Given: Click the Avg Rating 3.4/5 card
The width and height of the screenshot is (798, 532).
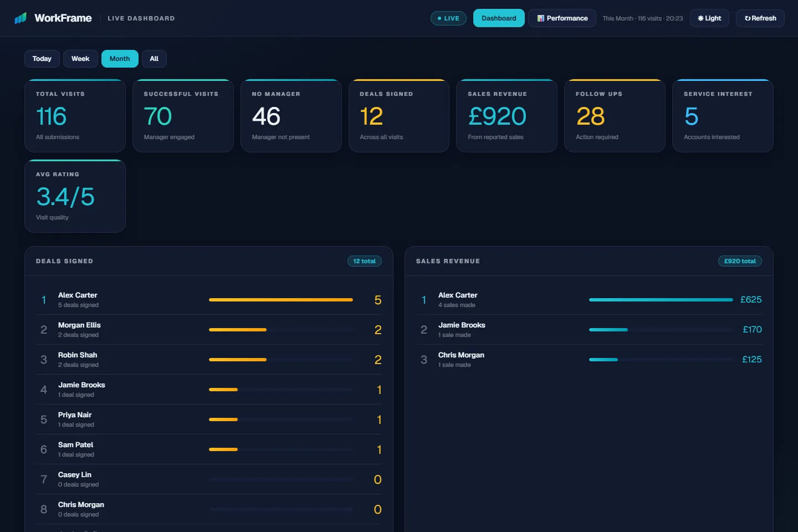Looking at the screenshot, I should point(75,196).
